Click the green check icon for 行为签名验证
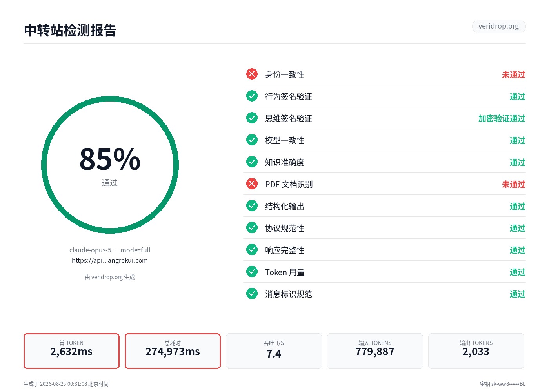The width and height of the screenshot is (549, 392). (252, 96)
